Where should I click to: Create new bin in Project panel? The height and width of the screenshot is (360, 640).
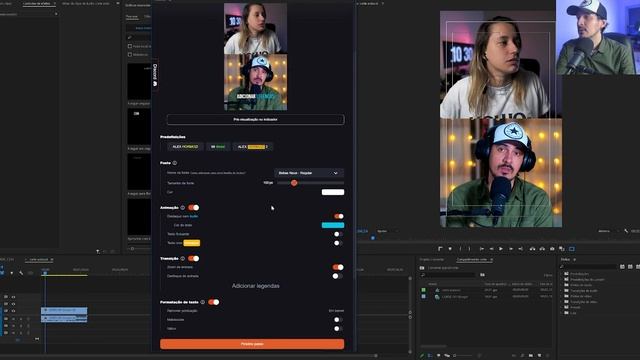(x=531, y=356)
